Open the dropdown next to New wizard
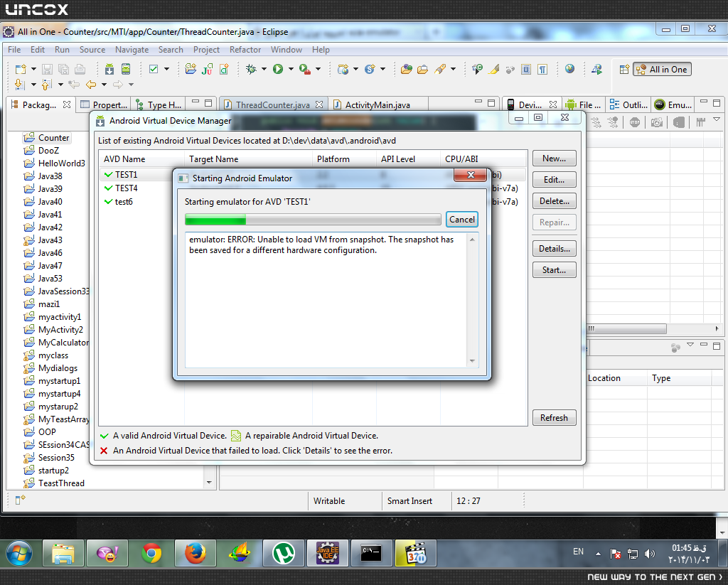The width and height of the screenshot is (728, 585). pyautogui.click(x=33, y=69)
